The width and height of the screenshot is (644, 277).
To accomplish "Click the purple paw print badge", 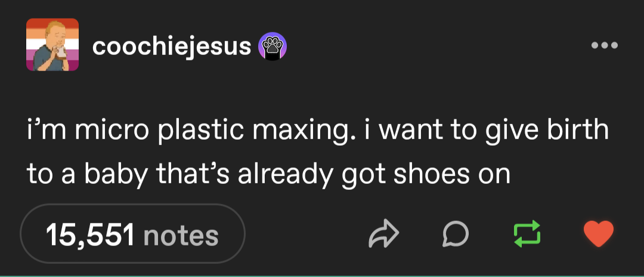I will (272, 47).
